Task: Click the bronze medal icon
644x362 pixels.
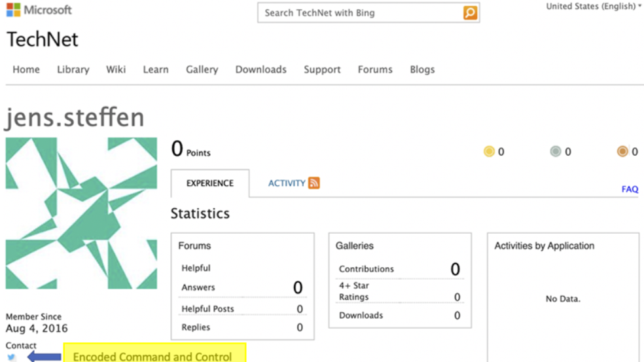Action: pyautogui.click(x=622, y=152)
